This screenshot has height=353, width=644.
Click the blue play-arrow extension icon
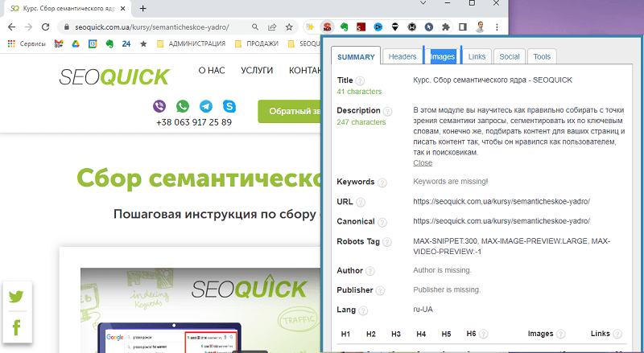378,27
